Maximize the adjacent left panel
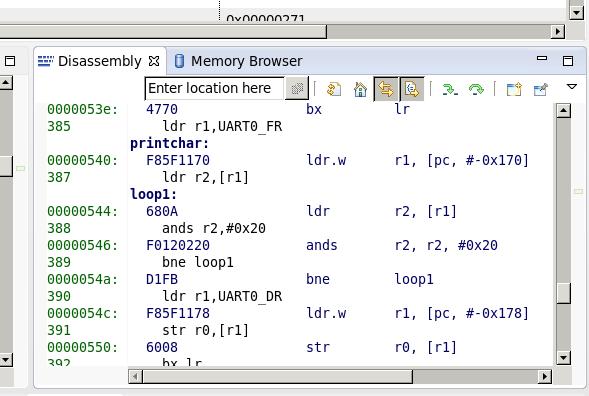The height and width of the screenshot is (396, 589). (x=10, y=61)
